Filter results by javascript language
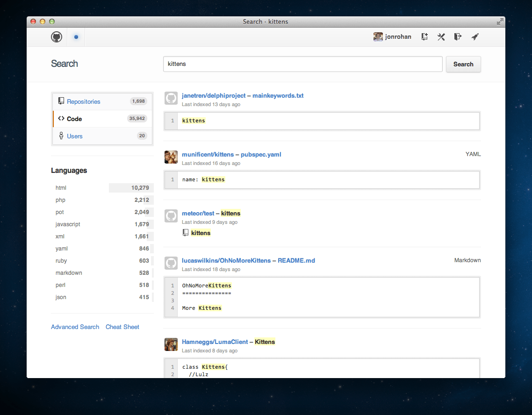Image resolution: width=532 pixels, height=415 pixels. point(68,224)
